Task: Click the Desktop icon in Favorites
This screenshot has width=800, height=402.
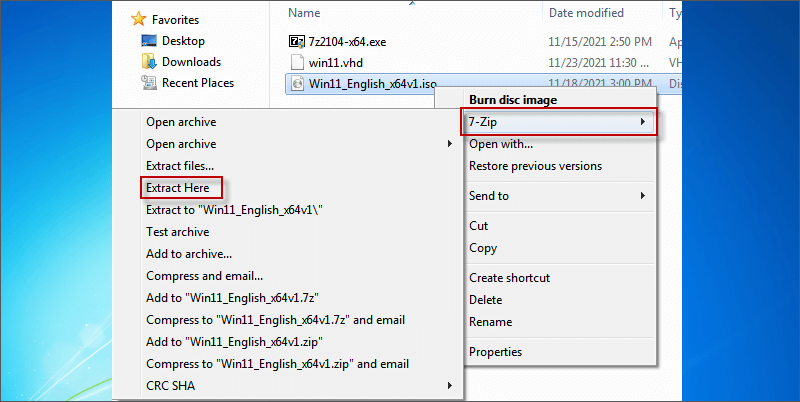Action: [x=149, y=41]
